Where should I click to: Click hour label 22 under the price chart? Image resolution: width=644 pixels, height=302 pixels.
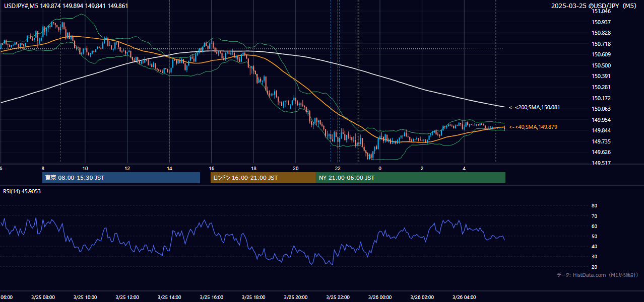point(338,168)
